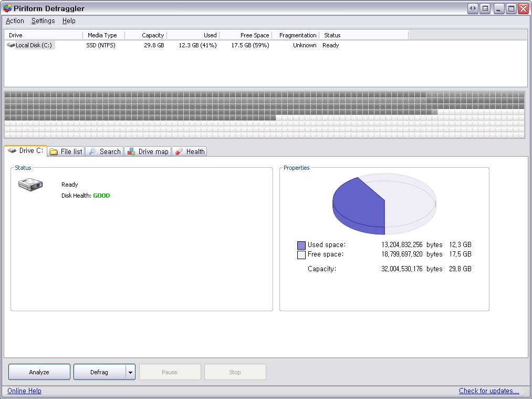This screenshot has width=532, height=399.
Task: Expand the Defrag button dropdown arrow
Action: point(130,372)
